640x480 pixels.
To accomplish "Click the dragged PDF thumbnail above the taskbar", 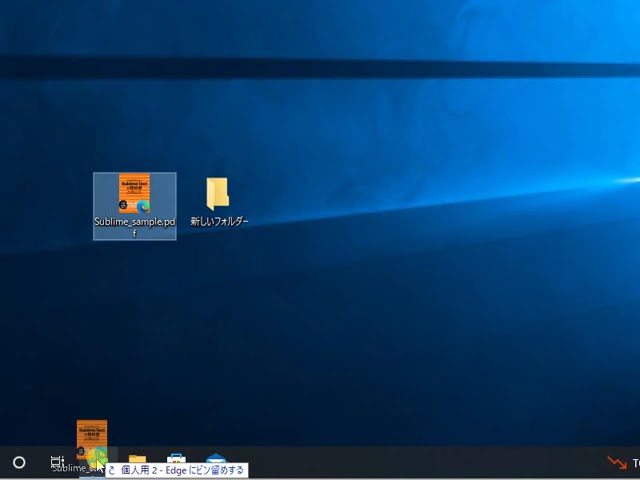I will [91, 436].
